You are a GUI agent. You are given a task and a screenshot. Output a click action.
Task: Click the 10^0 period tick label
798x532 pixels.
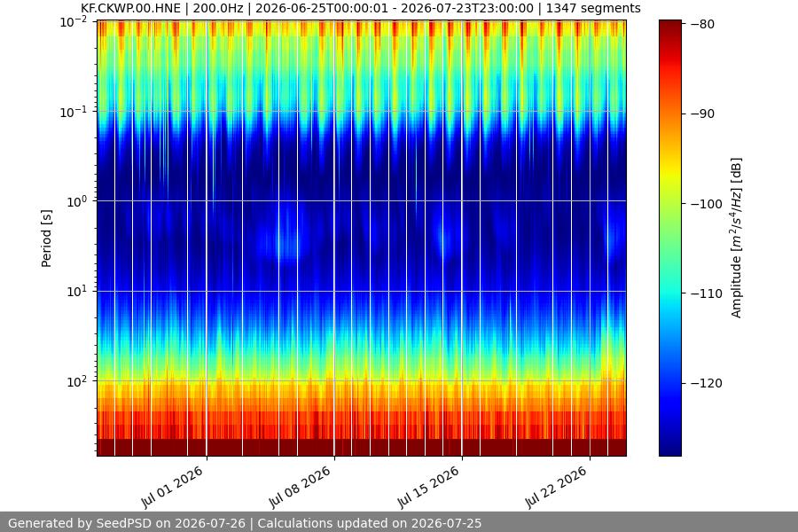coord(77,201)
